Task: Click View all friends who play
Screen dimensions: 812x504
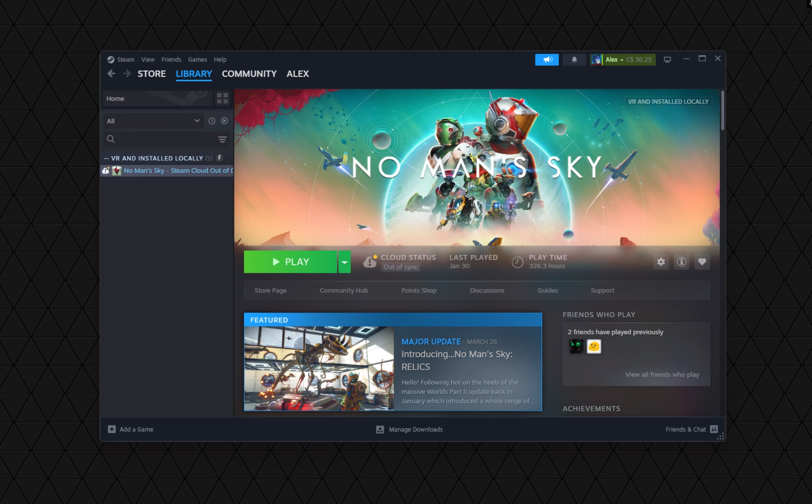Action: [662, 375]
